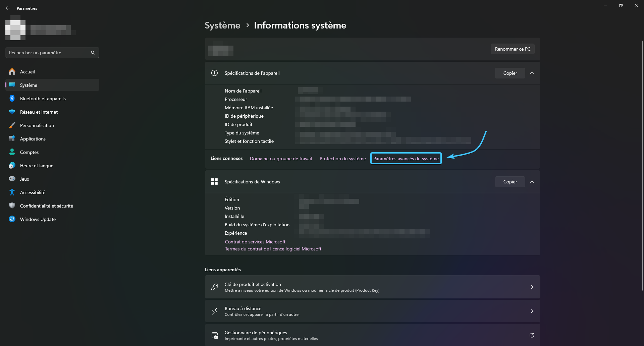The width and height of the screenshot is (644, 346).
Task: Click the Personnalisation paintbrush icon
Action: 12,125
